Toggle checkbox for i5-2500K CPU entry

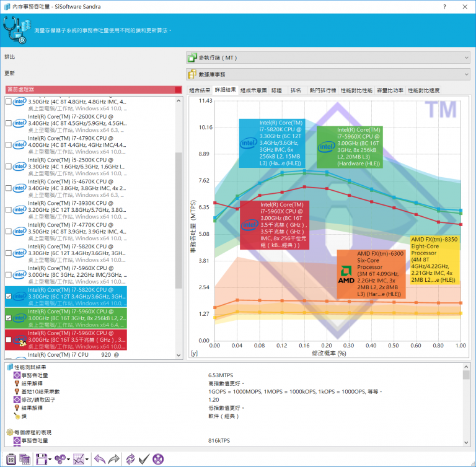tap(9, 167)
